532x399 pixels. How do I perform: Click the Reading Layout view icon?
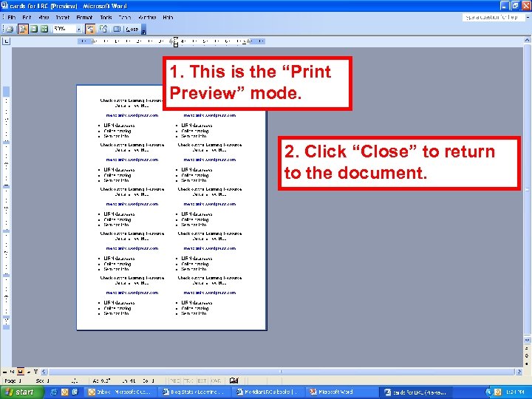tap(35, 372)
